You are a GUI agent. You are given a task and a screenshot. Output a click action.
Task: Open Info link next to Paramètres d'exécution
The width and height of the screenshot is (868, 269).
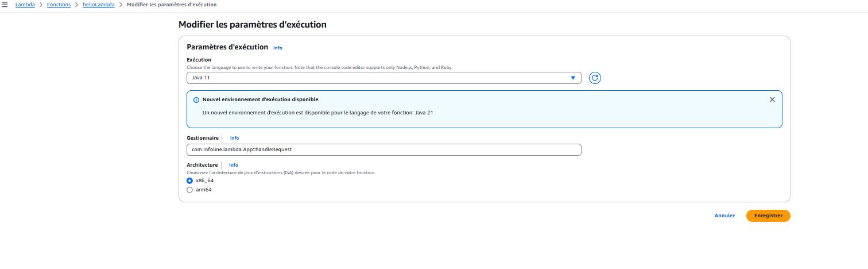coord(277,48)
